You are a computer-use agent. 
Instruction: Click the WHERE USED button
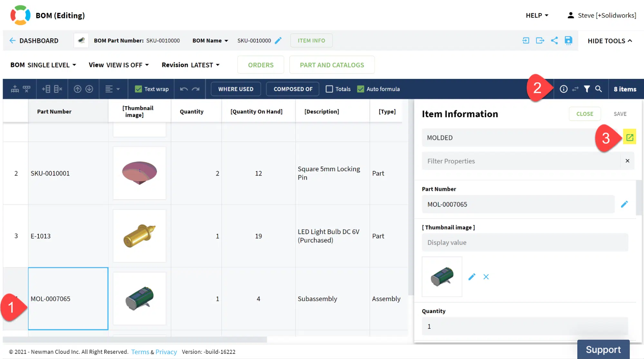236,89
